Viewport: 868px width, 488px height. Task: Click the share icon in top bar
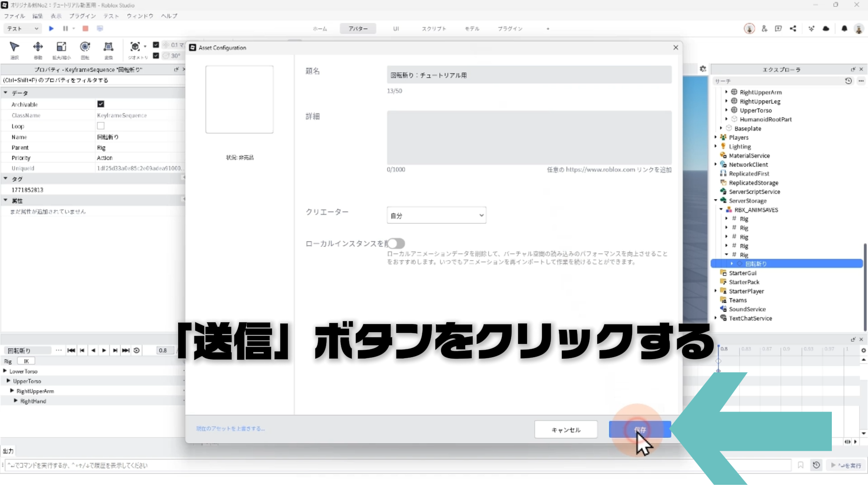pyautogui.click(x=793, y=28)
